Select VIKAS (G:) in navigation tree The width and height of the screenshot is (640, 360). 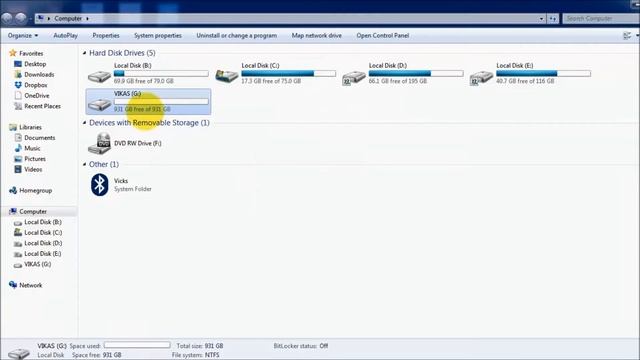37,264
